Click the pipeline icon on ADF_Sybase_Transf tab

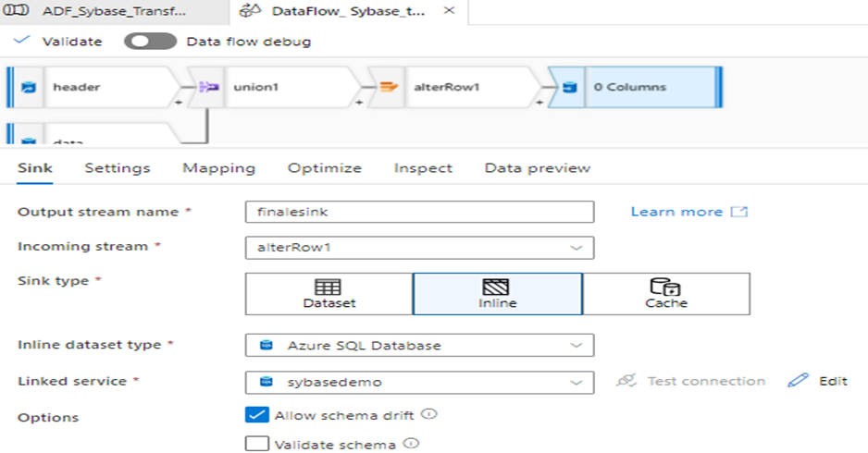pyautogui.click(x=16, y=10)
